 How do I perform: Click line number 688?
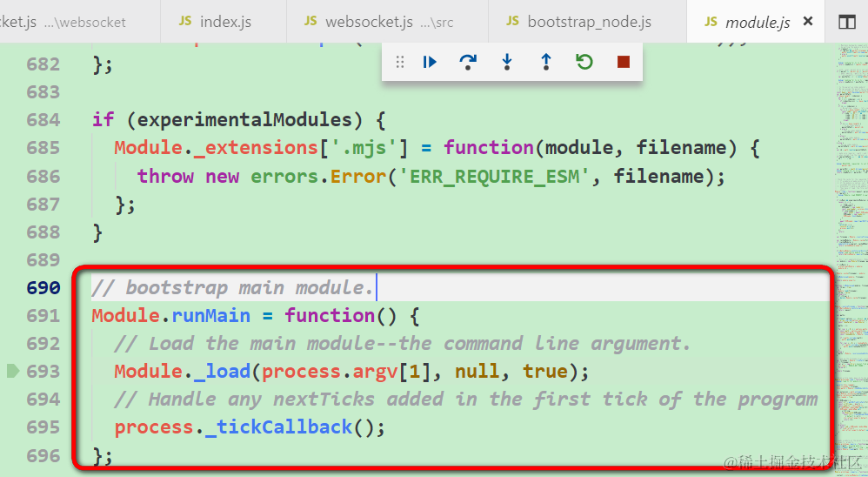click(43, 232)
